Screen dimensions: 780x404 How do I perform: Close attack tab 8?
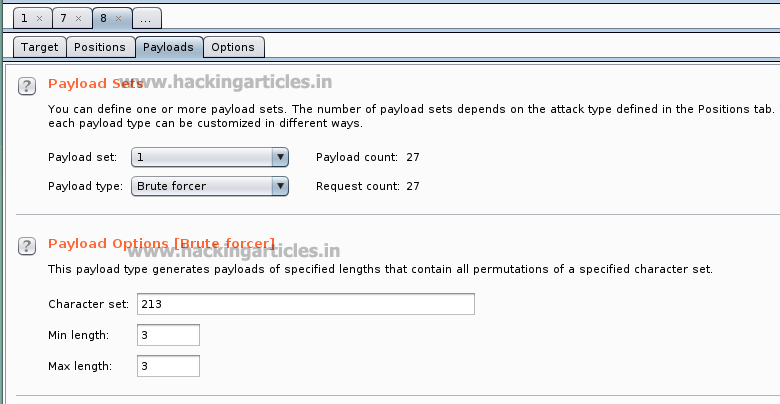point(117,18)
